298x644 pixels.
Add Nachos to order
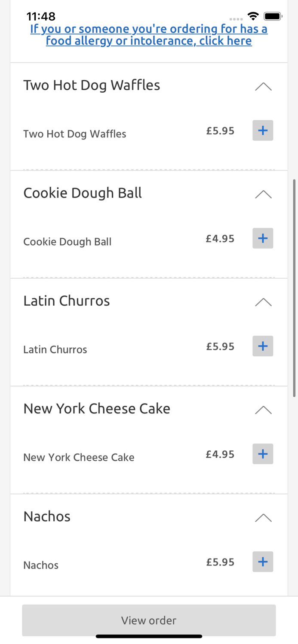coord(262,562)
